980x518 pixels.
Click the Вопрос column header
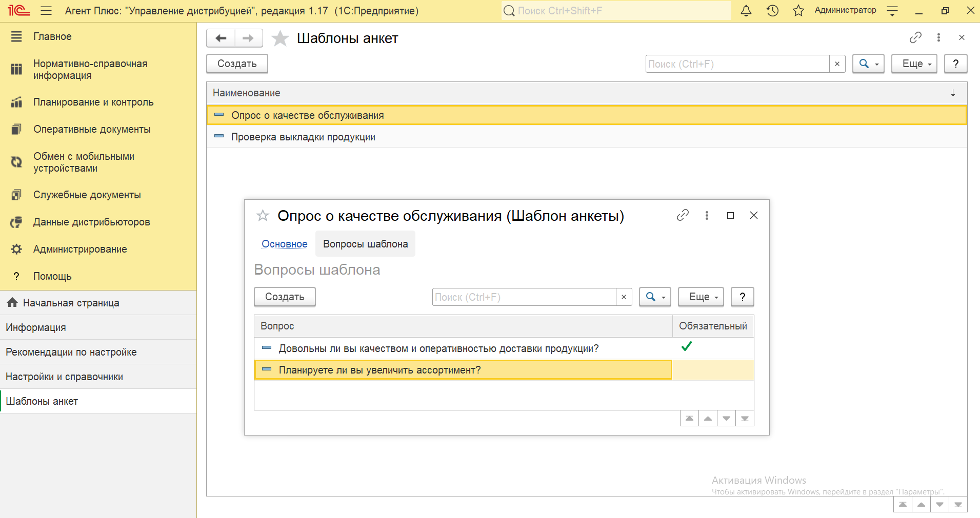pyautogui.click(x=463, y=326)
